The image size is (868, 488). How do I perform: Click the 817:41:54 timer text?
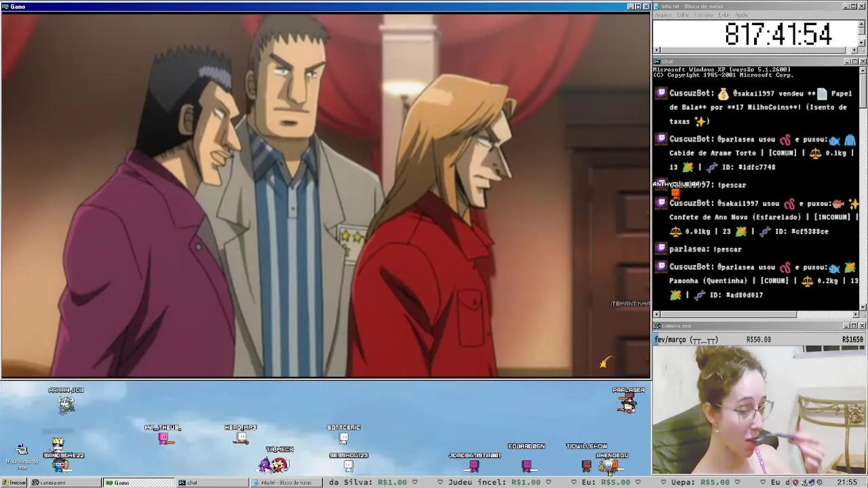pyautogui.click(x=778, y=34)
